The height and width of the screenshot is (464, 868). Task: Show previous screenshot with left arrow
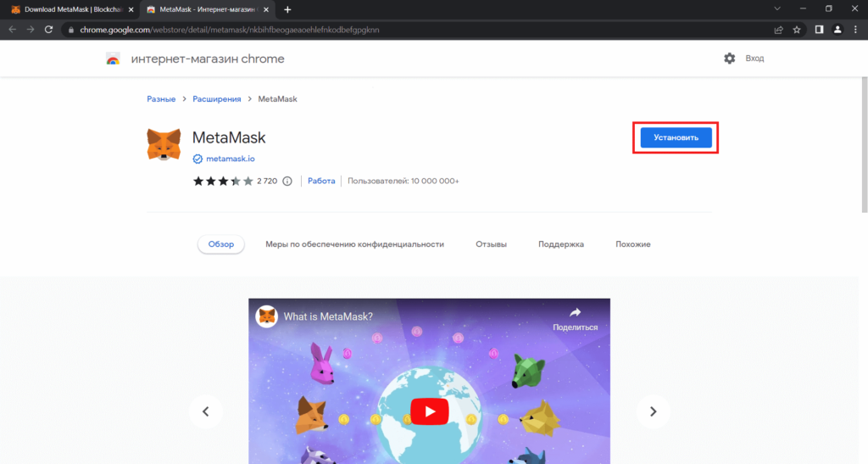[205, 411]
